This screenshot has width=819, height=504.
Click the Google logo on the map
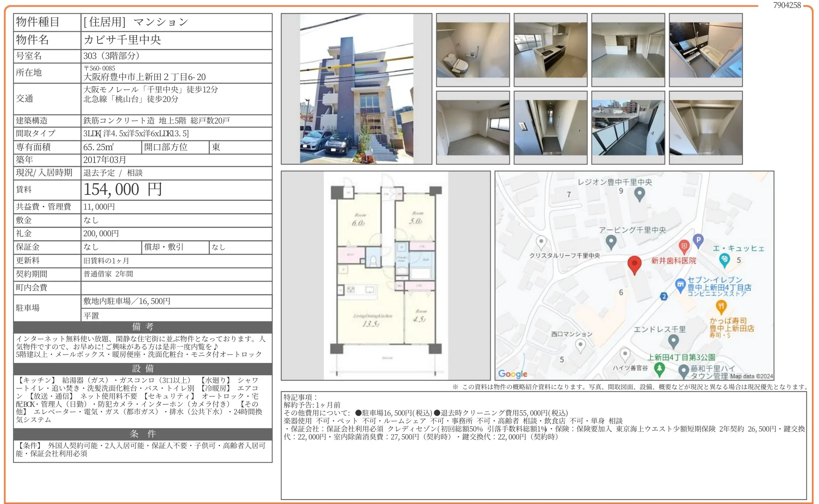(513, 374)
